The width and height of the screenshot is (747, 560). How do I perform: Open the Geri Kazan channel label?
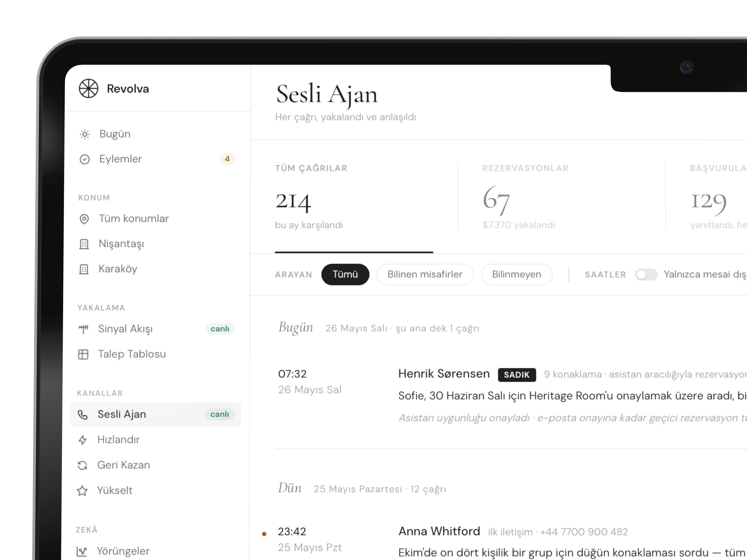point(124,465)
